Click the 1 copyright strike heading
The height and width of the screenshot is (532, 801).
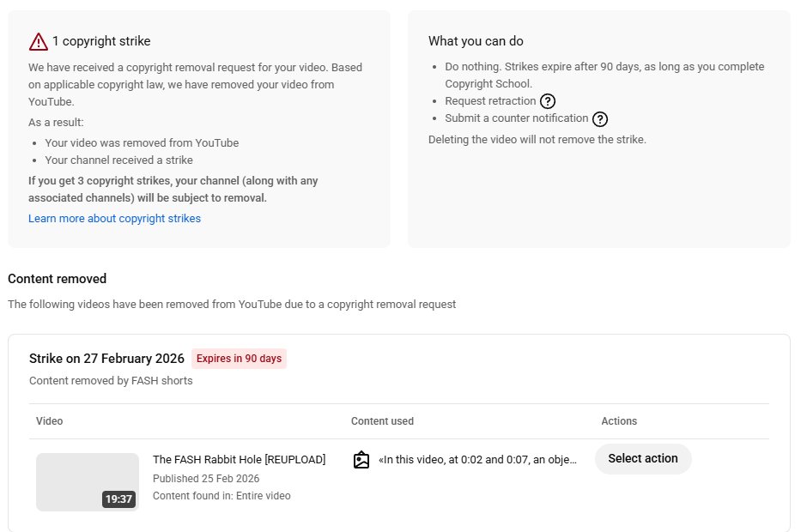point(101,41)
